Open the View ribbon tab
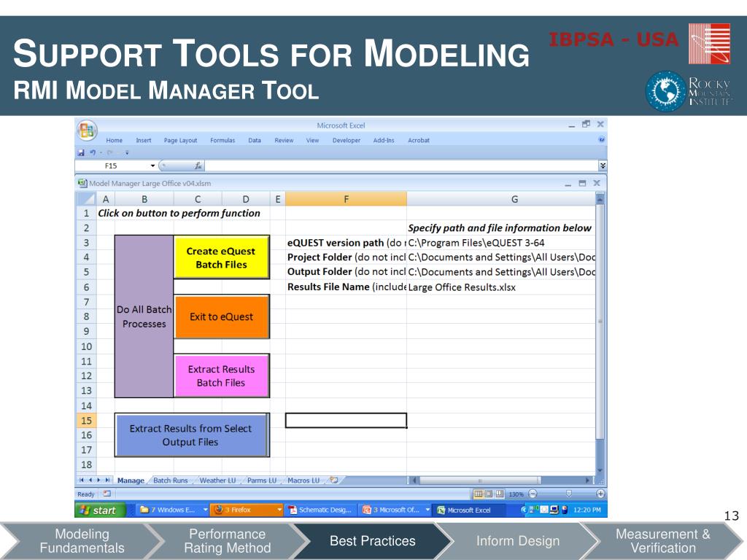The height and width of the screenshot is (560, 747). (x=312, y=141)
